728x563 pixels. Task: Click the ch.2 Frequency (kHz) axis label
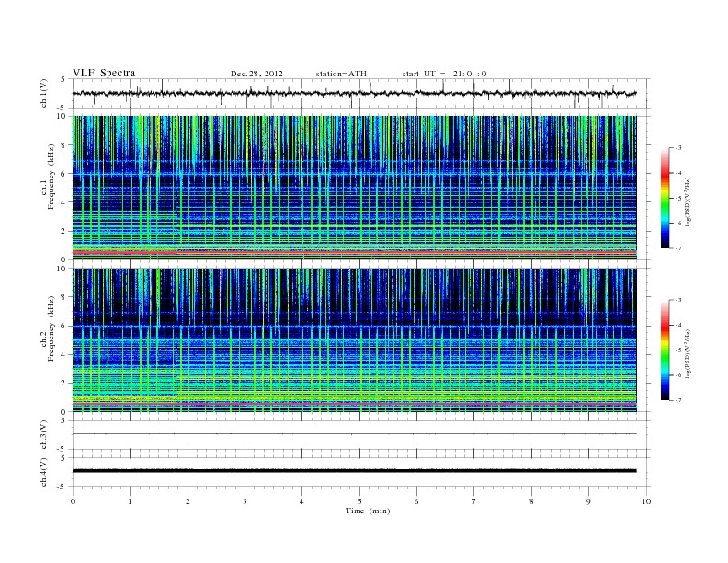point(48,339)
